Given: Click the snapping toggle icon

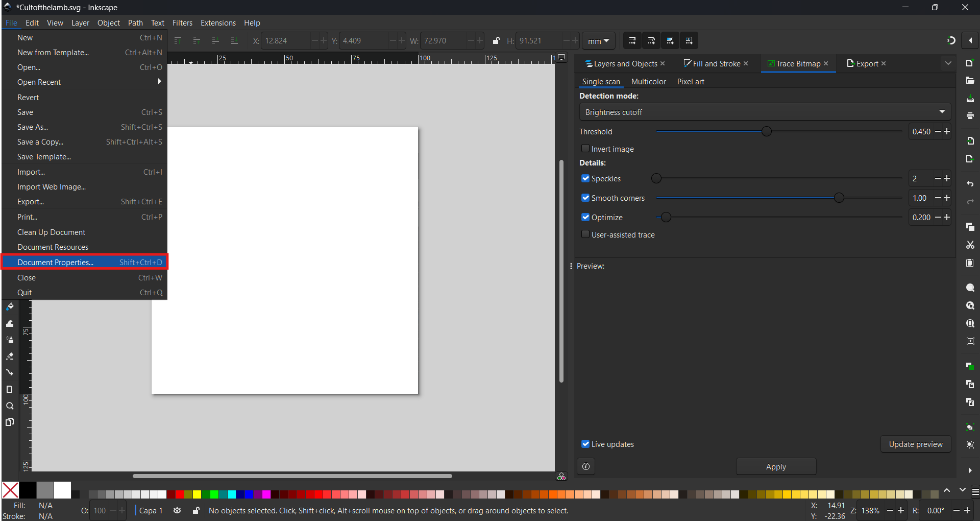Looking at the screenshot, I should pos(951,40).
